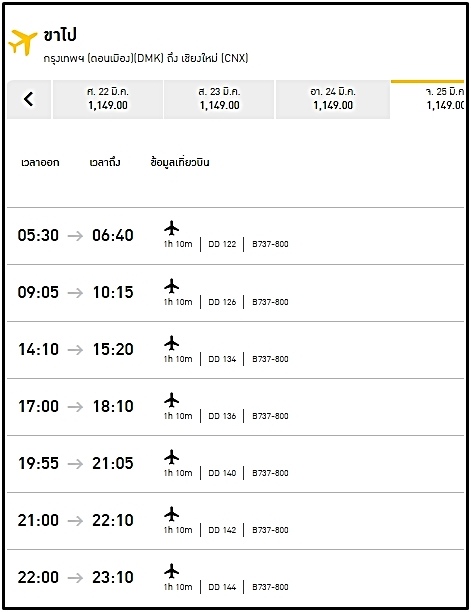
Task: Switch to the อา. 24 มิ.ย. date tab
Action: (x=333, y=99)
